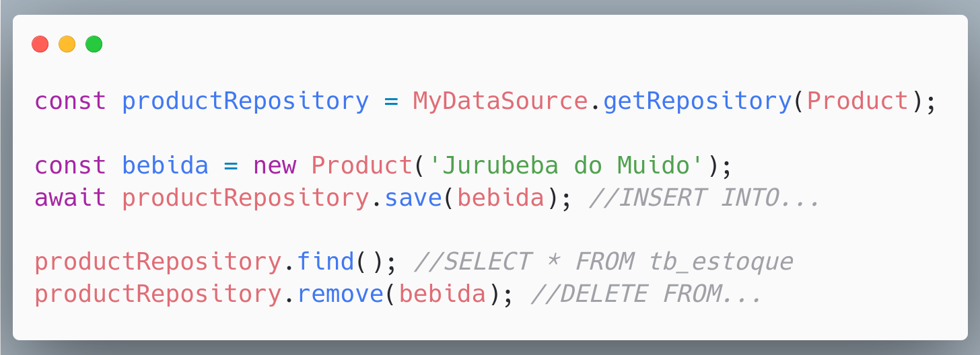Screen dimensions: 980x355
Task: Click the //INSERT INTO... comment
Action: pos(704,198)
